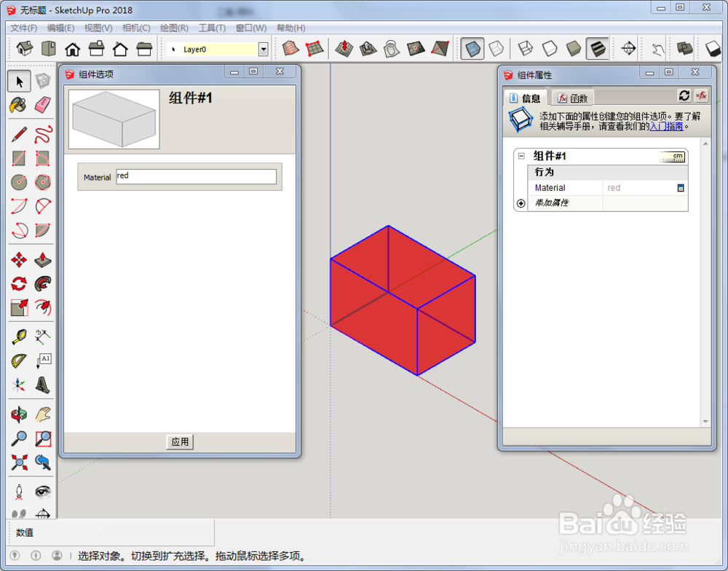The height and width of the screenshot is (571, 728).
Task: Collapse the 组件#1 attributes tree
Action: [x=521, y=156]
